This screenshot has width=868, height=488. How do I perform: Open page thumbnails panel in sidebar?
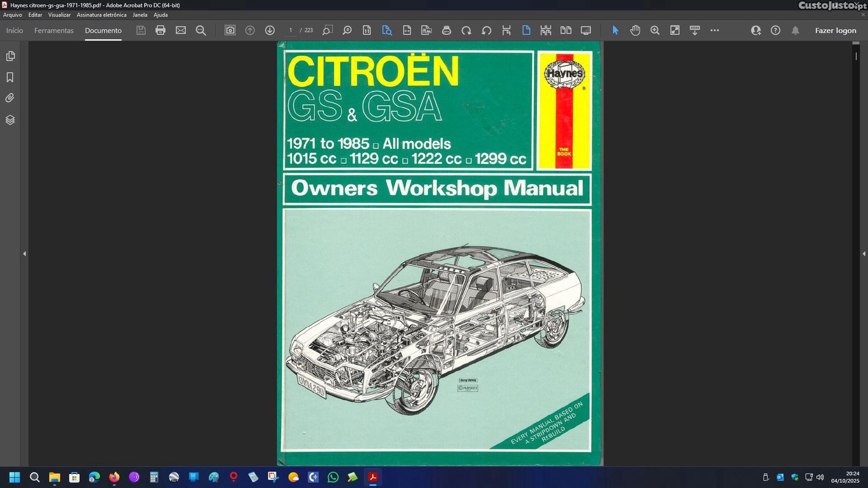pyautogui.click(x=10, y=56)
